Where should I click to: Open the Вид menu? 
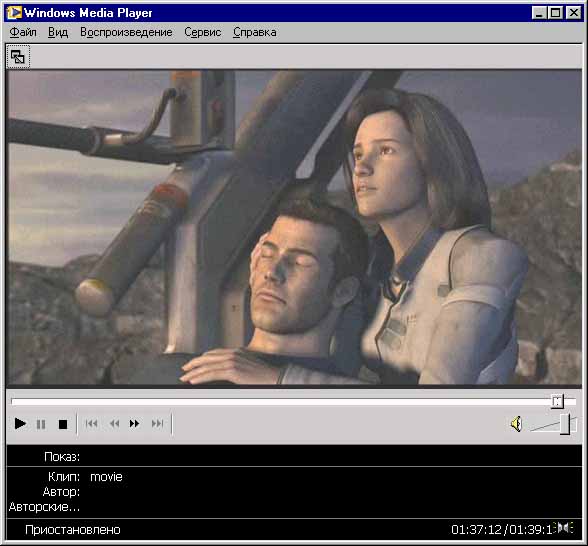(58, 32)
